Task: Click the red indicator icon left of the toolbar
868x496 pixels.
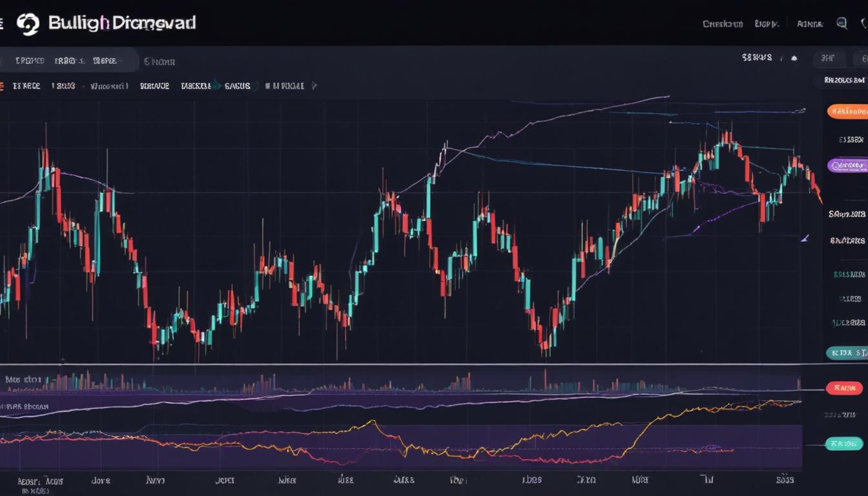Action: coord(3,85)
